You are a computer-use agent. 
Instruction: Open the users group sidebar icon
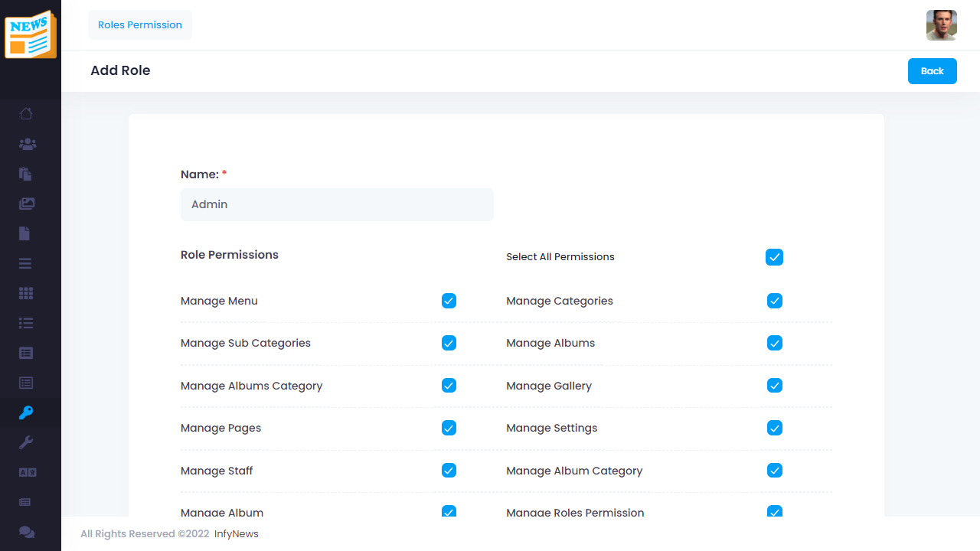pos(28,144)
